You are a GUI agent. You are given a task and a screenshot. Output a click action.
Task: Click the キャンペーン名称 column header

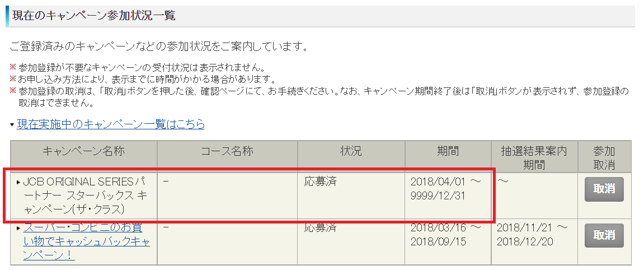tap(83, 151)
